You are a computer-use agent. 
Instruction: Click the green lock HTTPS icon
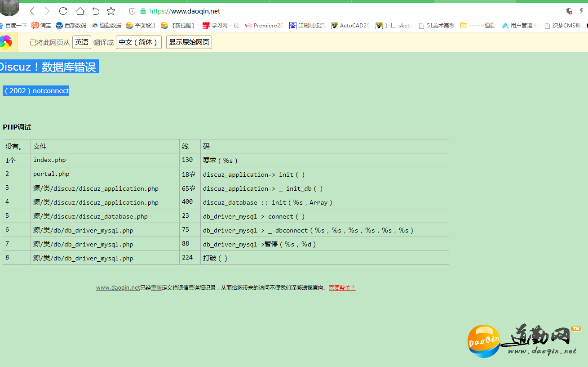tap(143, 11)
